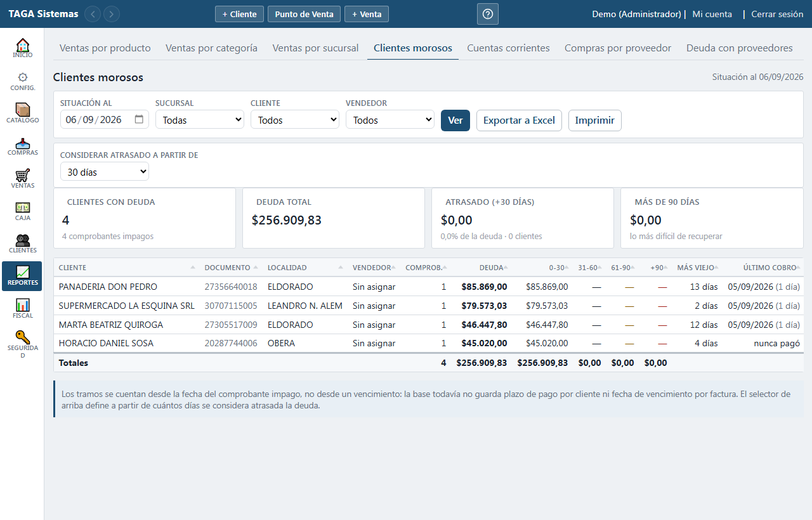Navigate forward with the right arrow

(112, 14)
